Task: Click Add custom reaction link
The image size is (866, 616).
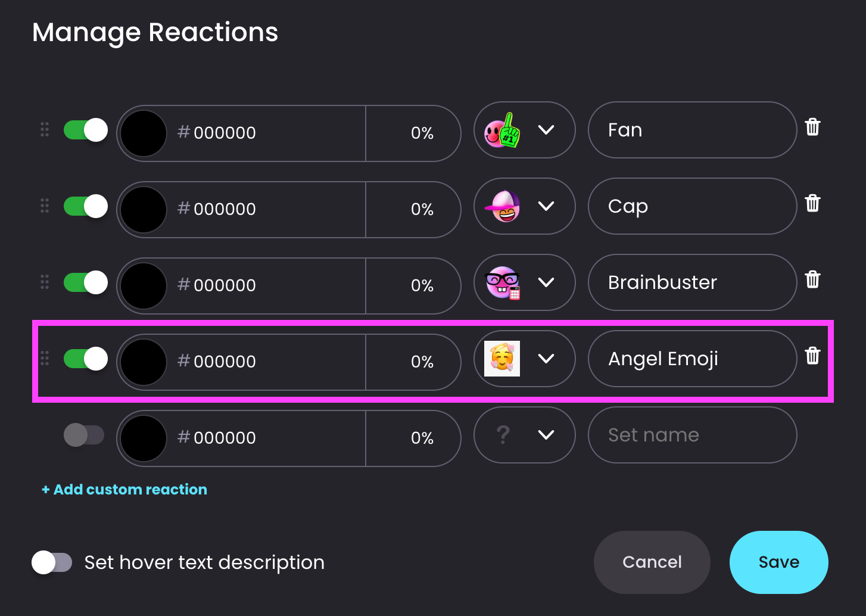Action: click(x=124, y=490)
